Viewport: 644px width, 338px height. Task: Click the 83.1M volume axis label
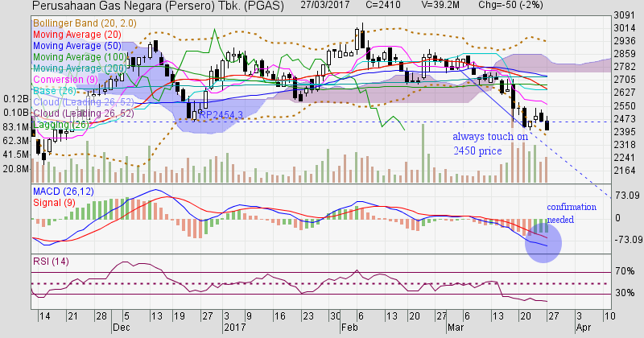point(16,128)
